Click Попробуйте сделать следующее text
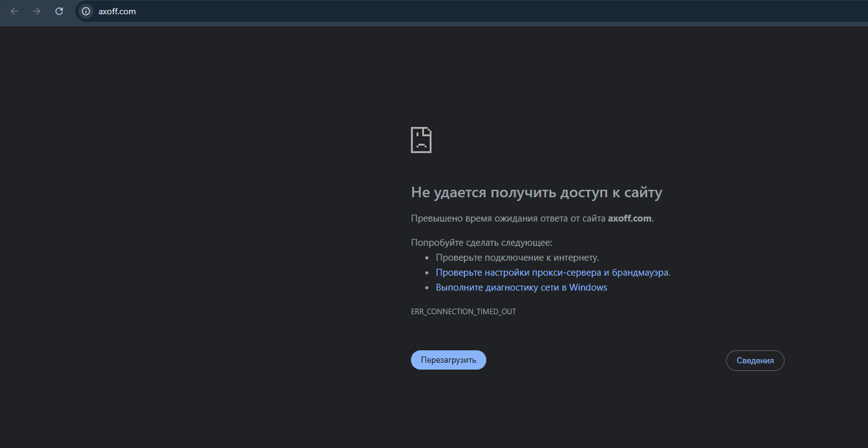The width and height of the screenshot is (868, 448). pyautogui.click(x=481, y=243)
